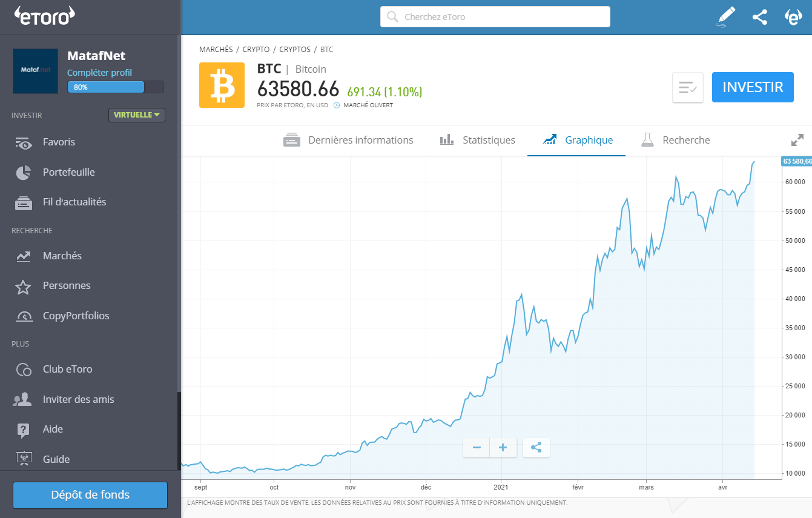Click the Marchés trend chart icon
Image resolution: width=812 pixels, height=518 pixels.
click(24, 256)
